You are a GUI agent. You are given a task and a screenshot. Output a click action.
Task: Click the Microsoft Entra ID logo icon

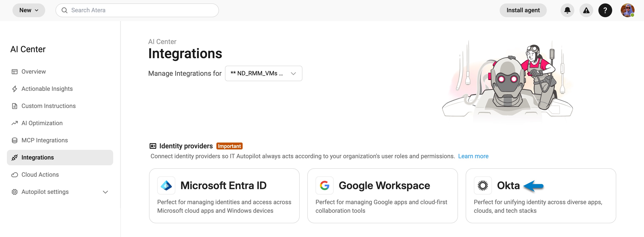(x=166, y=185)
